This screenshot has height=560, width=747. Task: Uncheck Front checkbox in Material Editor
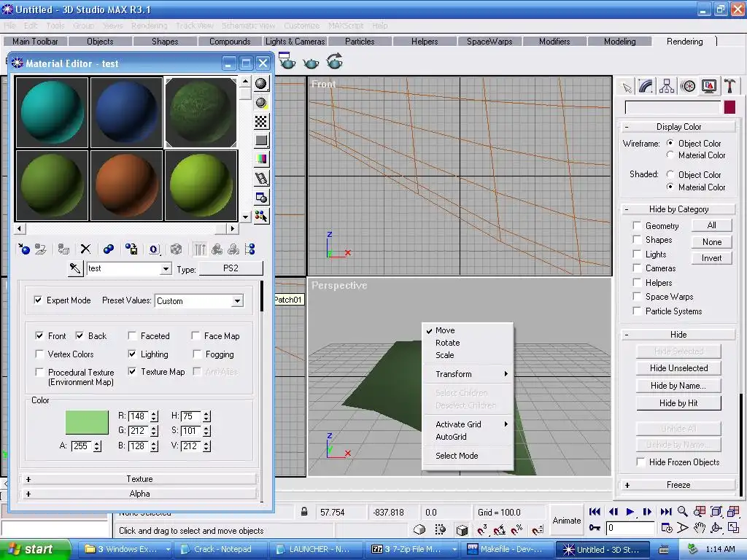(x=39, y=335)
